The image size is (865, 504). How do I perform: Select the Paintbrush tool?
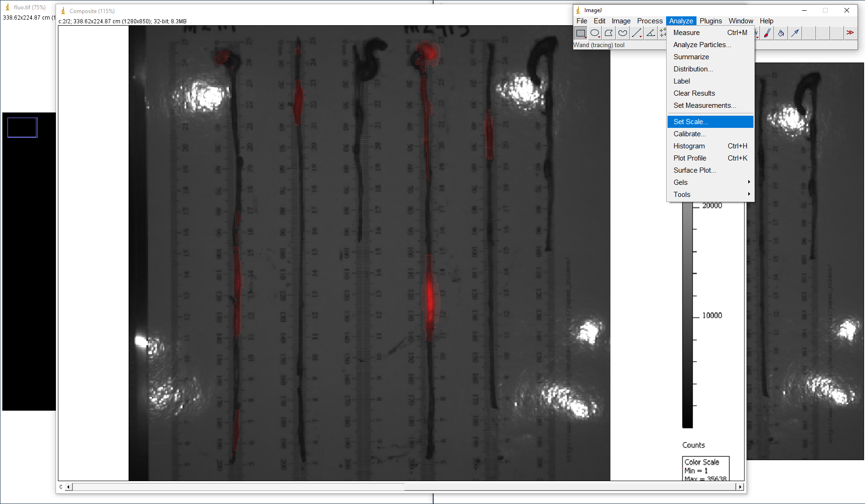(767, 33)
